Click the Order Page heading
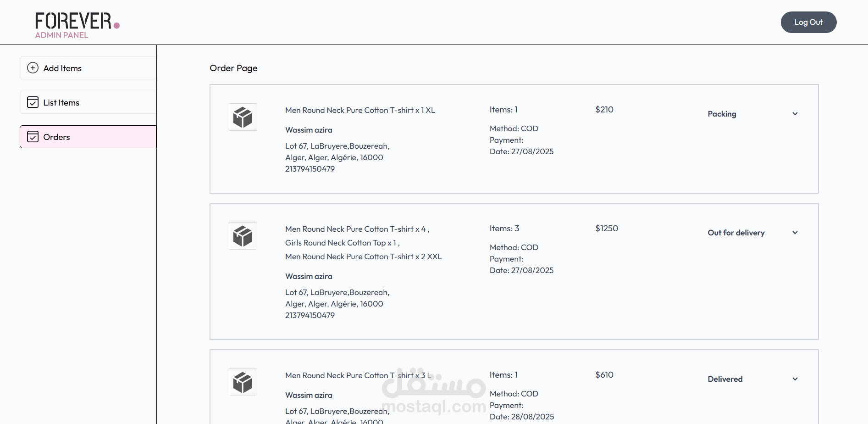 tap(233, 68)
